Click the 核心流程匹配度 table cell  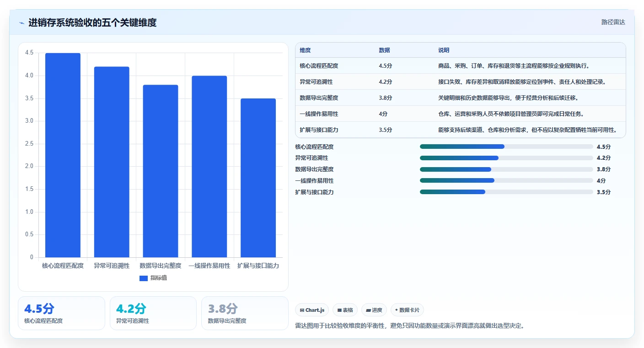tap(319, 66)
